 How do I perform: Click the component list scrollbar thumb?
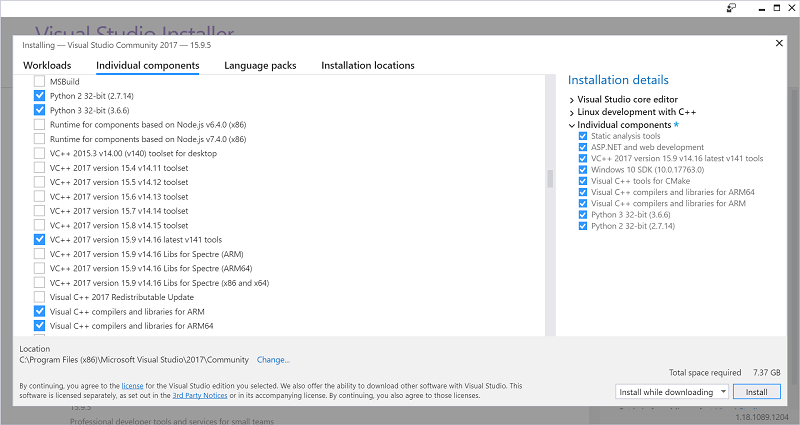[x=550, y=179]
